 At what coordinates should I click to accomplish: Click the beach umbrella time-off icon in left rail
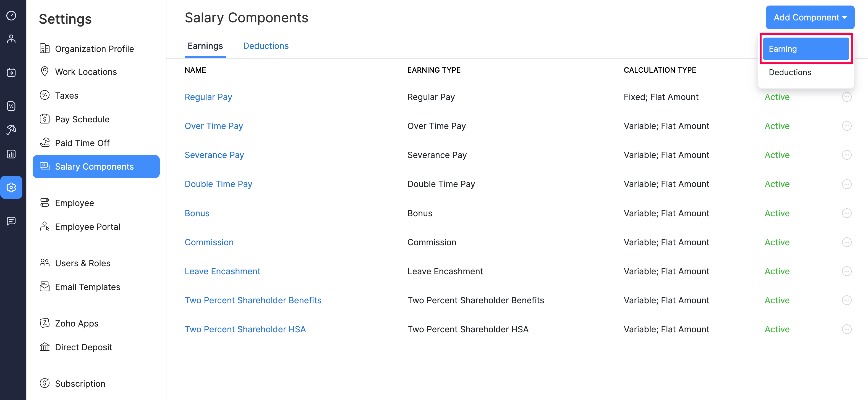click(x=11, y=130)
